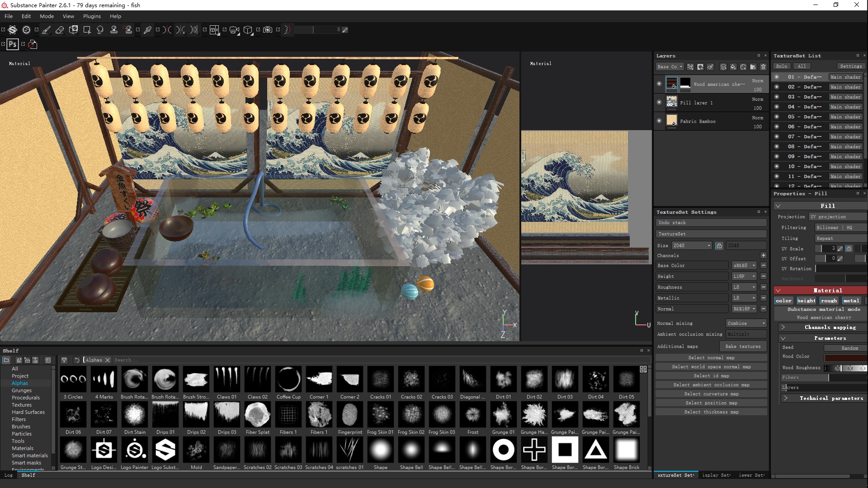Open the File menu
The image size is (868, 488).
tap(9, 16)
